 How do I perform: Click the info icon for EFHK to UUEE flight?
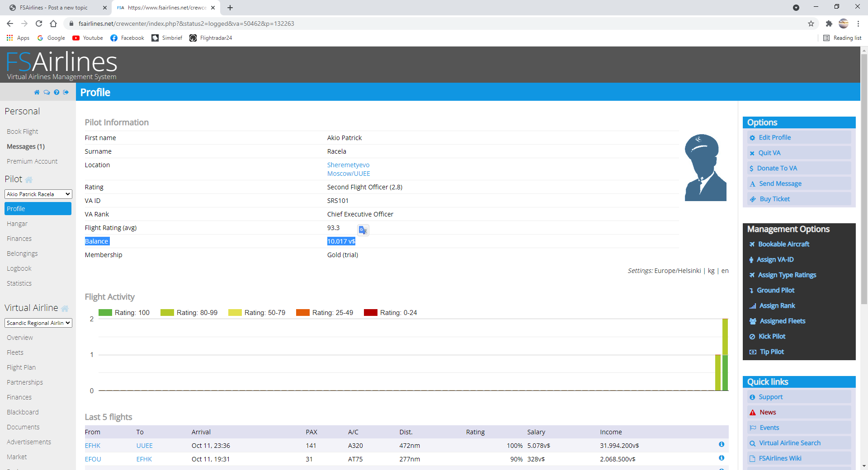(x=722, y=444)
